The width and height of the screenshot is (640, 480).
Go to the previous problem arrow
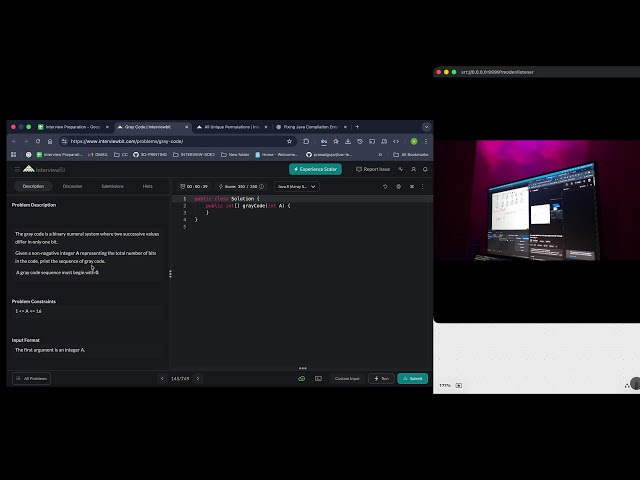[x=162, y=379]
